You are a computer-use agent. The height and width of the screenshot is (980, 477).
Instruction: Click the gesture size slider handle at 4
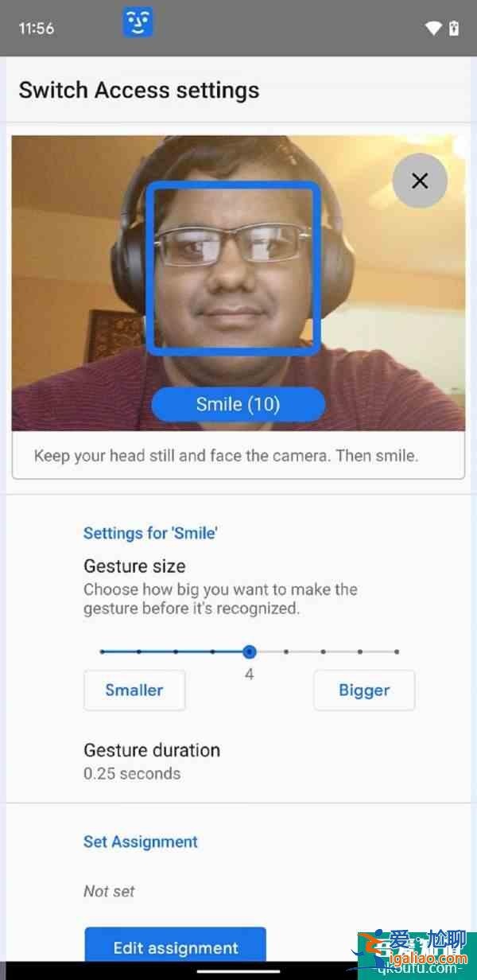coord(250,651)
